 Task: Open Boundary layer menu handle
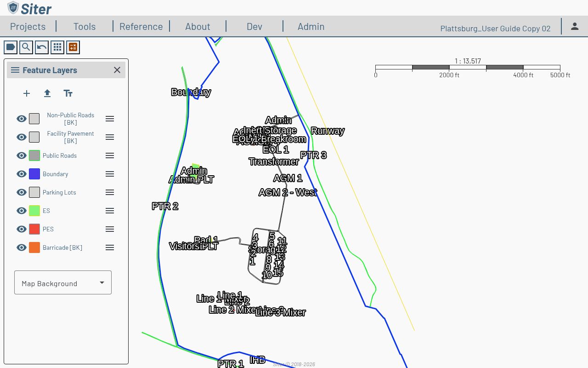click(x=110, y=174)
